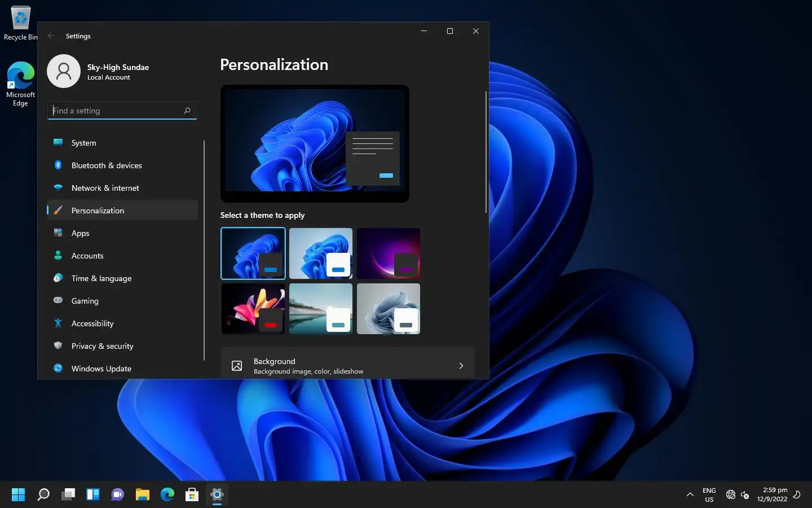Open the ENG US language switcher

(x=709, y=495)
